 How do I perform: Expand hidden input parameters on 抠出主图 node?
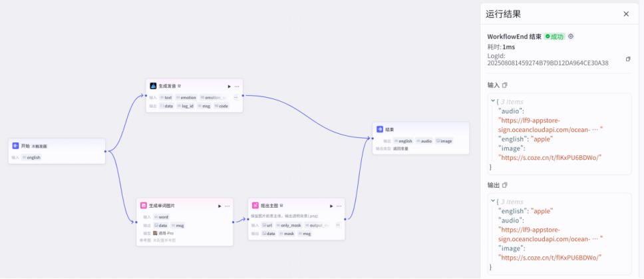pos(337,225)
